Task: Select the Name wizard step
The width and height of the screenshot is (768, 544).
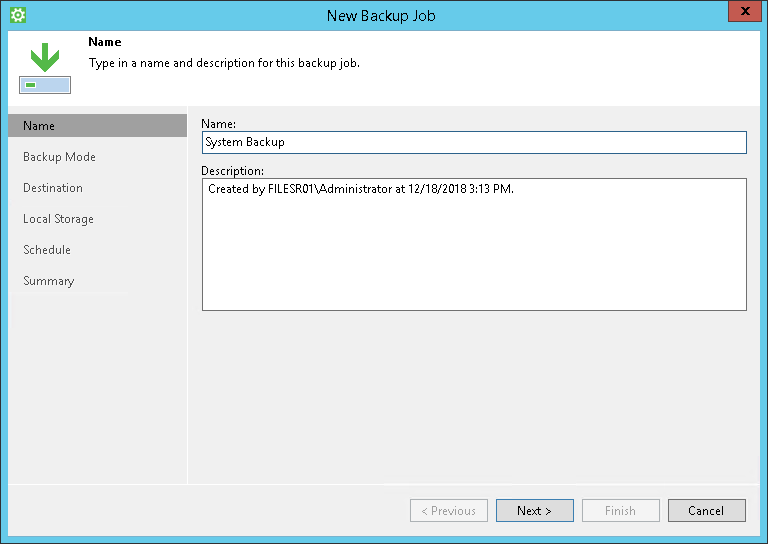Action: 97,125
